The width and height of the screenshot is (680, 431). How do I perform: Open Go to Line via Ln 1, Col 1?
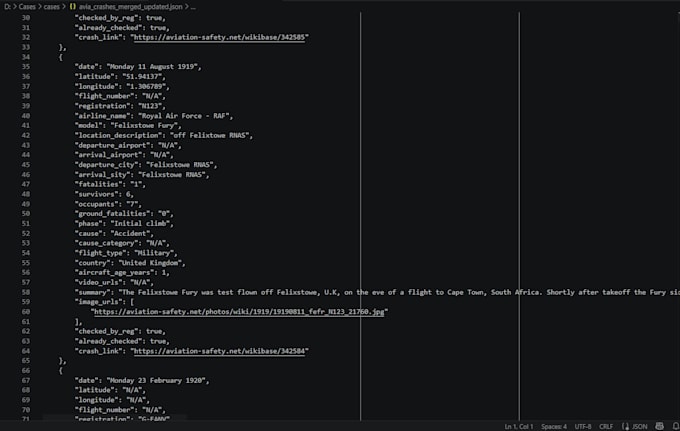[x=519, y=427]
